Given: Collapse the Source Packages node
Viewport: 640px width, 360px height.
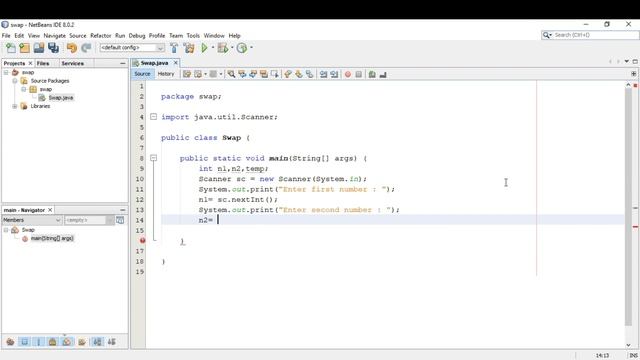Looking at the screenshot, I should coord(15,81).
